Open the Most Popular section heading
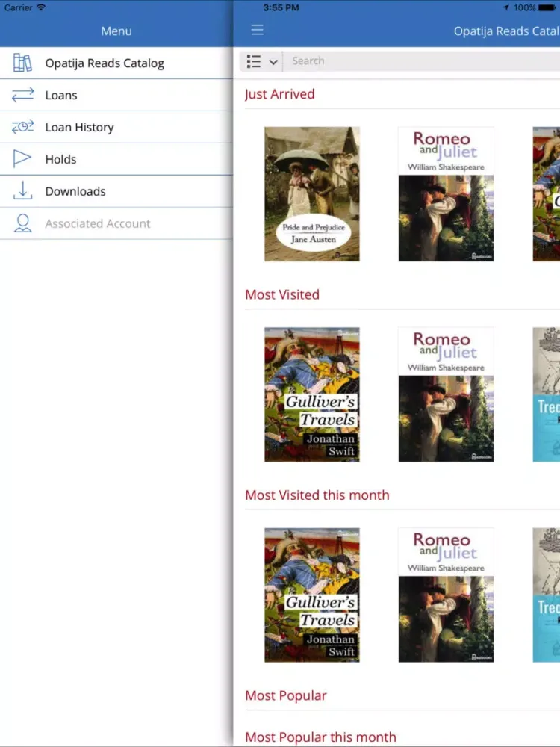 coord(286,695)
